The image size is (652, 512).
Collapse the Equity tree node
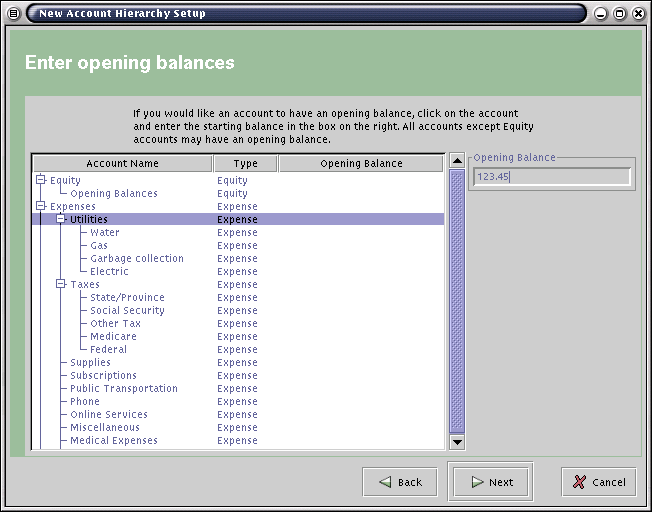point(41,180)
